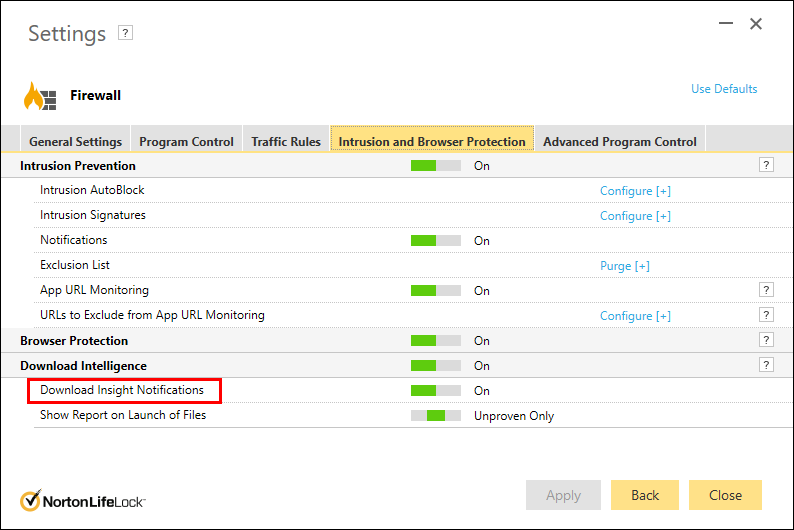Expand Configure [+] for Intrusion AutoBlock

(x=635, y=191)
